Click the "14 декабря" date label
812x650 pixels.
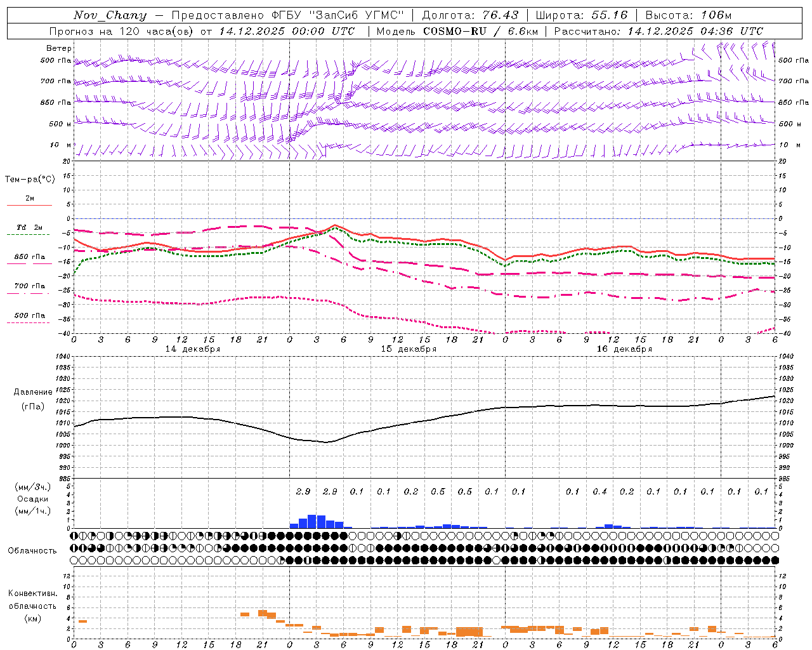[193, 349]
